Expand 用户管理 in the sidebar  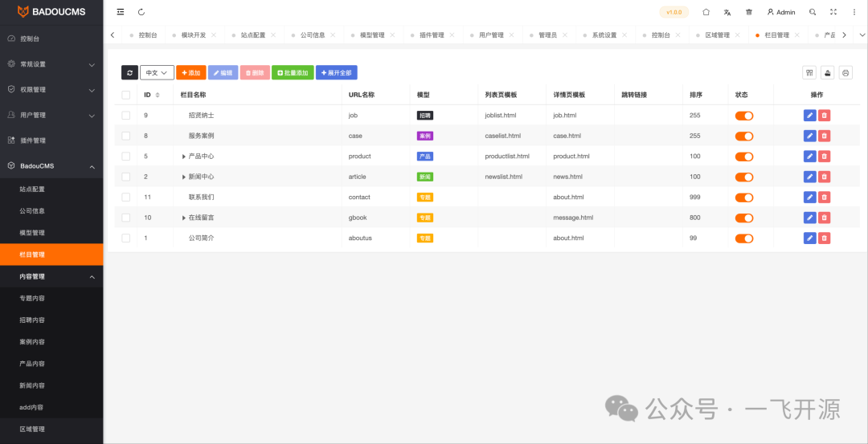tap(51, 115)
